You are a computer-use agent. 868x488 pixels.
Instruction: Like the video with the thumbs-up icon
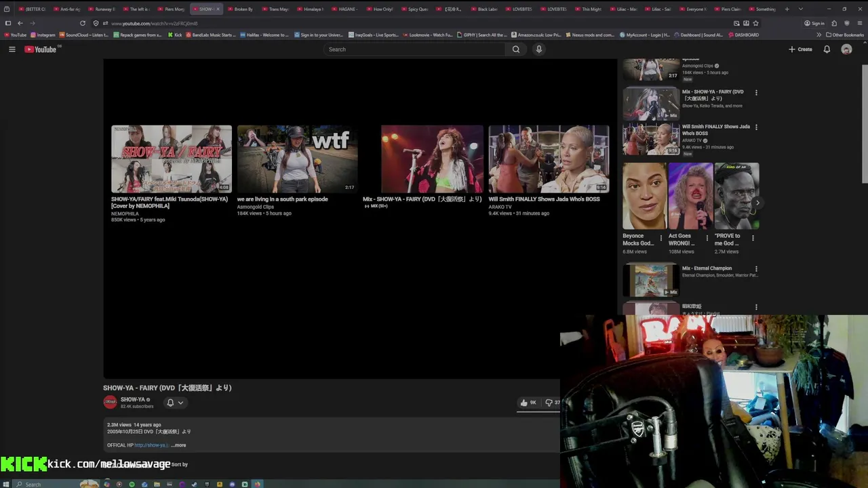[528, 403]
